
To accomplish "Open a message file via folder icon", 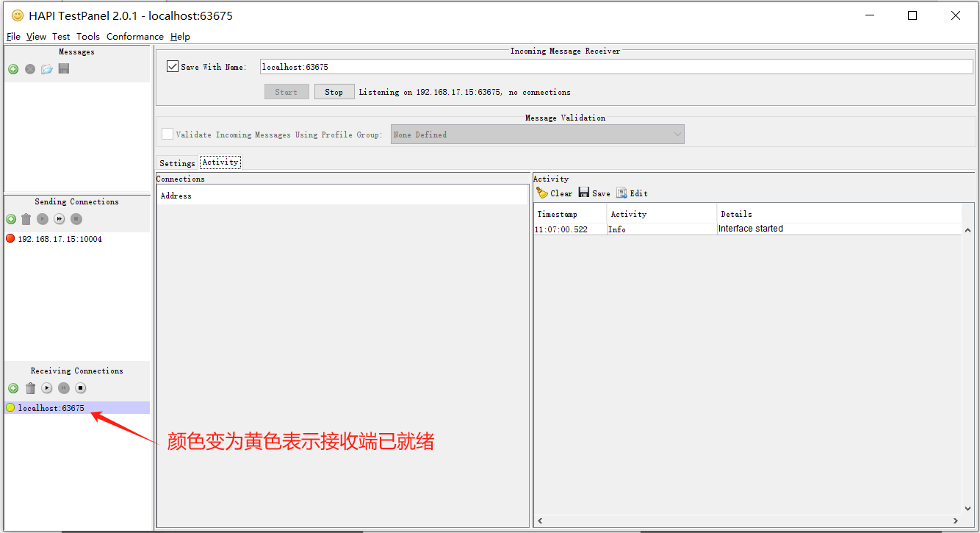I will pos(47,69).
